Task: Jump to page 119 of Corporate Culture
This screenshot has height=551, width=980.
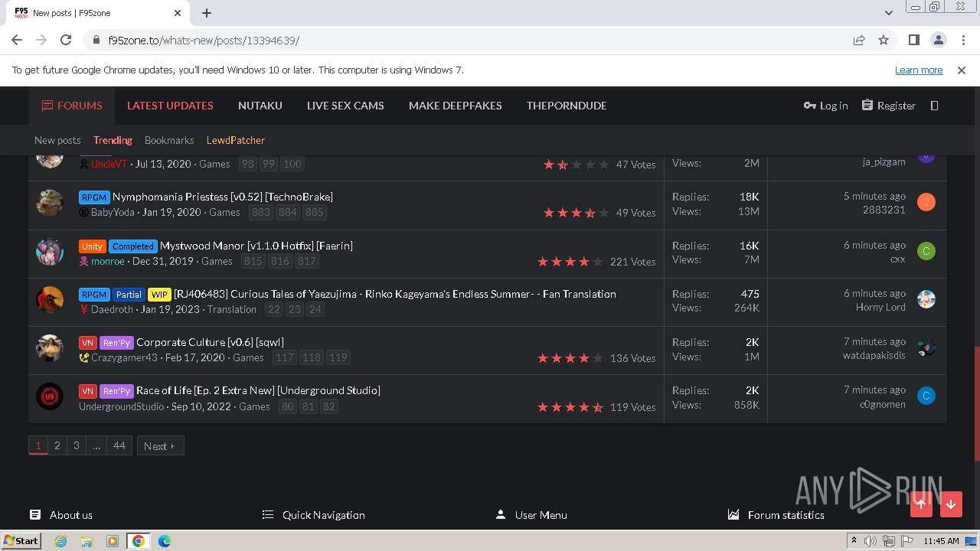Action: (x=338, y=357)
